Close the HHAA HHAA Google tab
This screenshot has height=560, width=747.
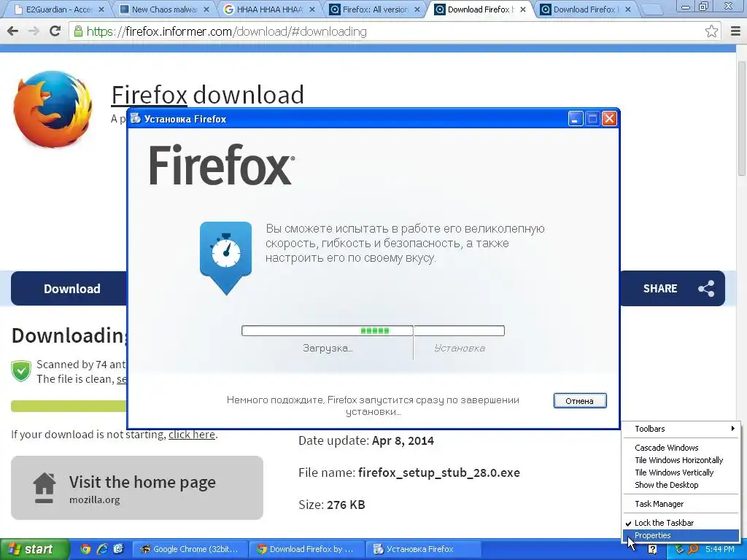coord(311,9)
